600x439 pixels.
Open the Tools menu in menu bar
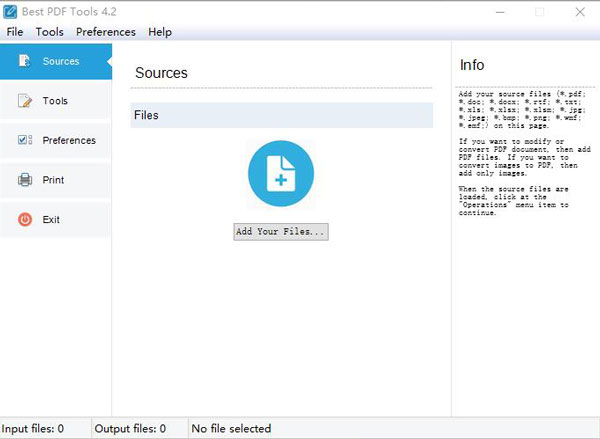click(50, 32)
